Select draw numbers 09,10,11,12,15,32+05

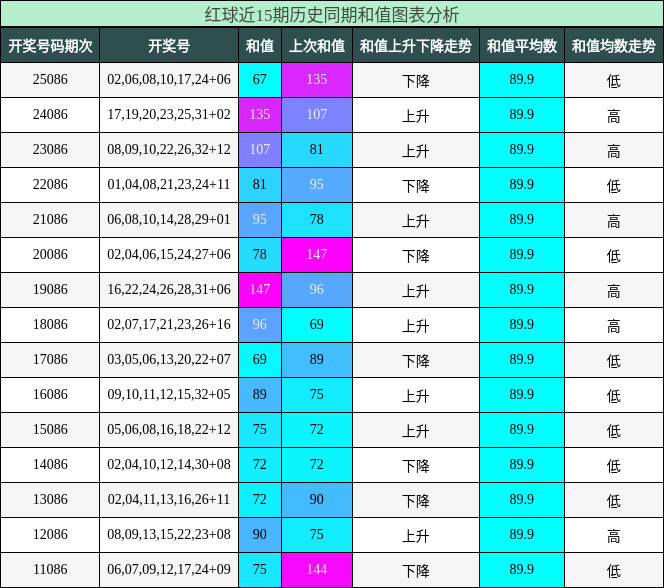click(169, 395)
